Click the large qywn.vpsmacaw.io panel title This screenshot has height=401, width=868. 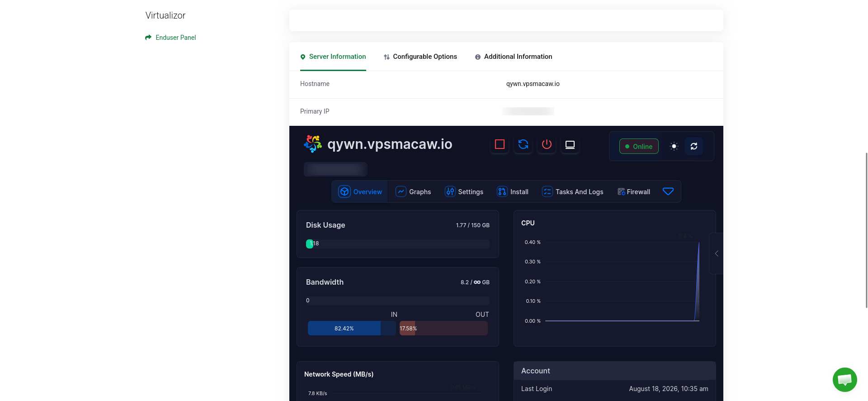click(x=390, y=144)
